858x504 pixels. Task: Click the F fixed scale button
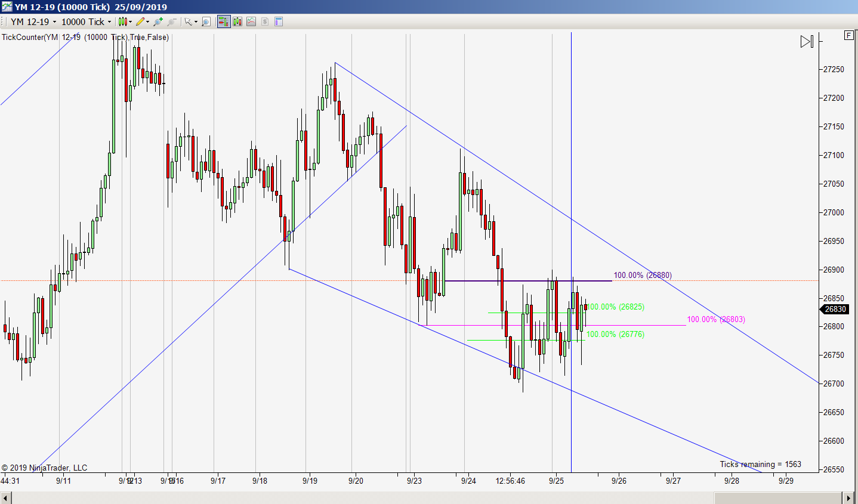[x=848, y=35]
